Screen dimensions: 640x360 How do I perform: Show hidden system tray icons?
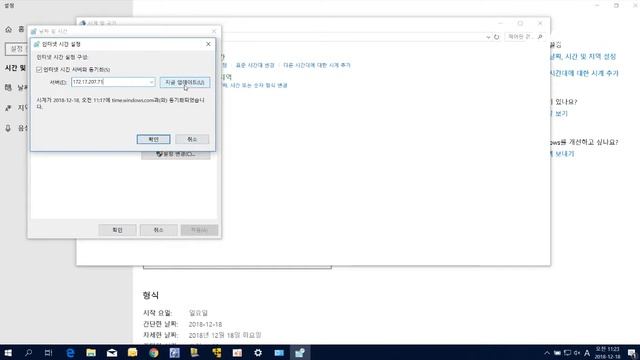547,353
